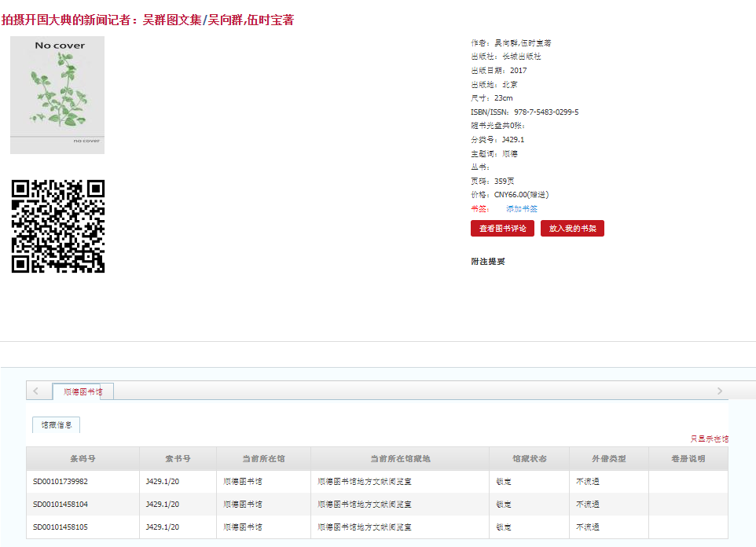Click 添加书签 link
The image size is (756, 547).
click(522, 209)
